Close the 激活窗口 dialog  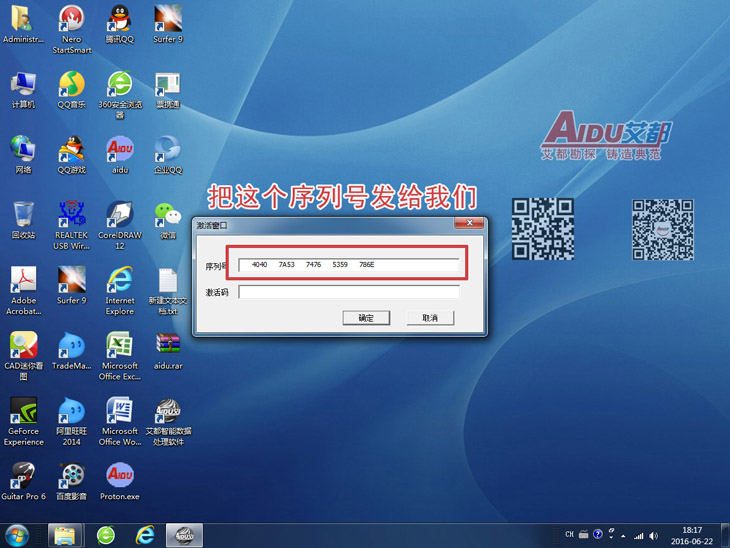(x=469, y=223)
